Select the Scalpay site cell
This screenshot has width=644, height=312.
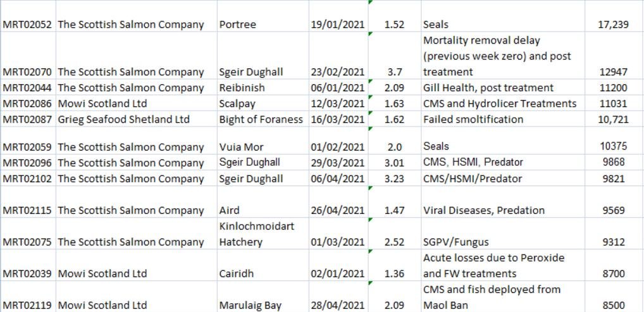tap(238, 104)
